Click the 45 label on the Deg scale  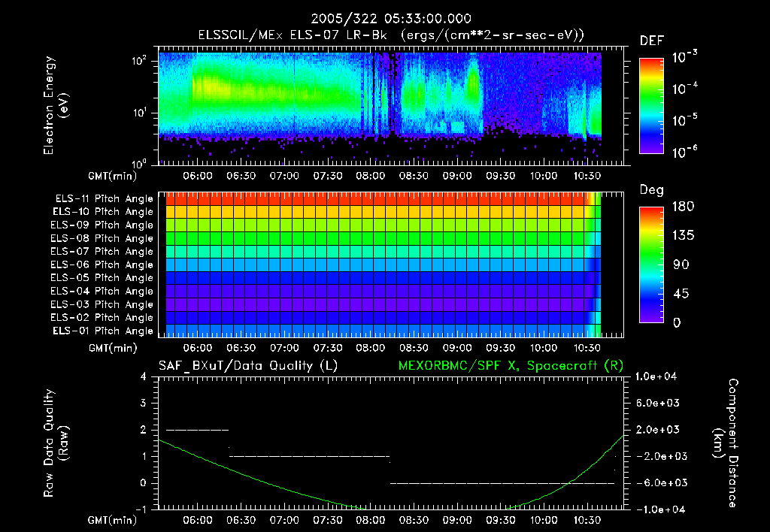[x=681, y=294]
